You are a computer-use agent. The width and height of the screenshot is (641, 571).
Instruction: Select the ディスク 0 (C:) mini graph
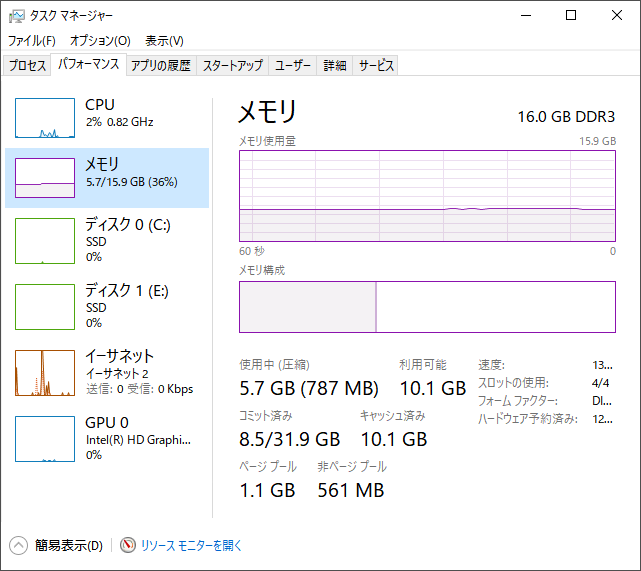pyautogui.click(x=45, y=241)
